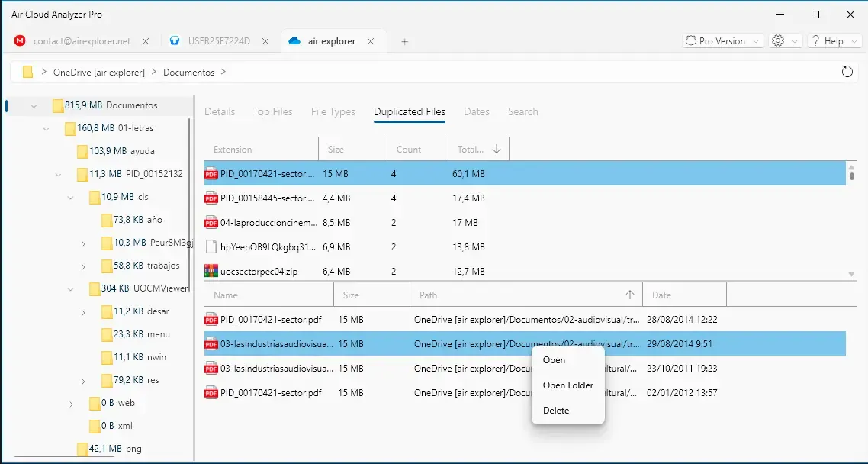Sort by Size column in upper list
This screenshot has height=464, width=868.
[352, 149]
